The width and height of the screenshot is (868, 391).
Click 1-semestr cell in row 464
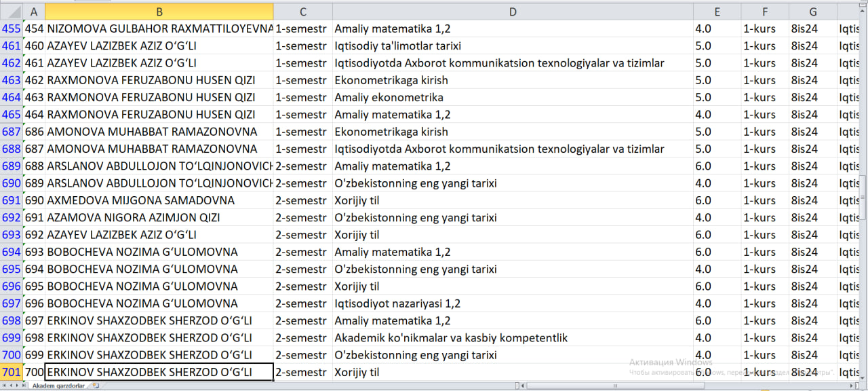point(303,98)
